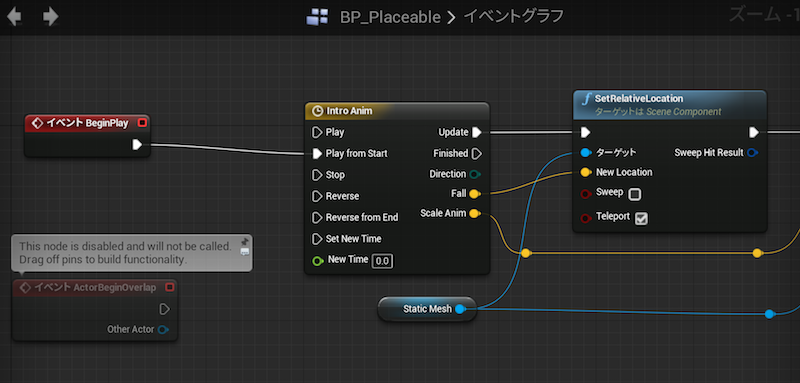Viewport: 800px width, 383px height.
Task: Toggle the pin icon on the comment bubble
Action: 245,241
